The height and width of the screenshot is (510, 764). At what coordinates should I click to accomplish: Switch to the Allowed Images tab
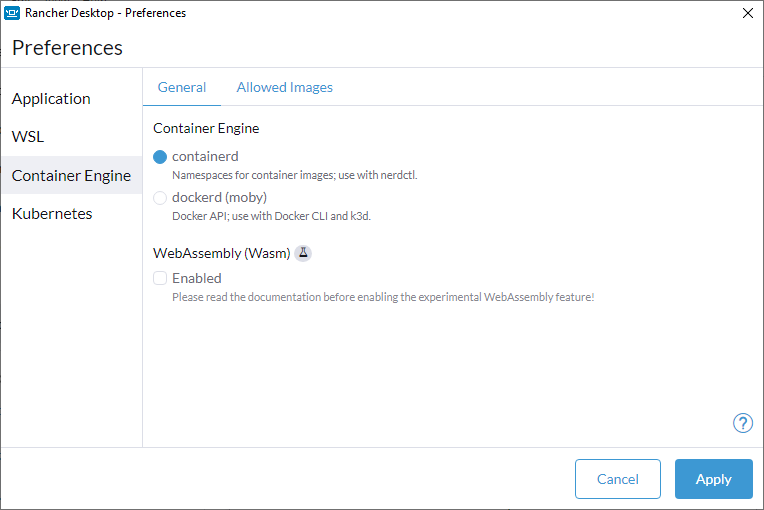point(285,87)
